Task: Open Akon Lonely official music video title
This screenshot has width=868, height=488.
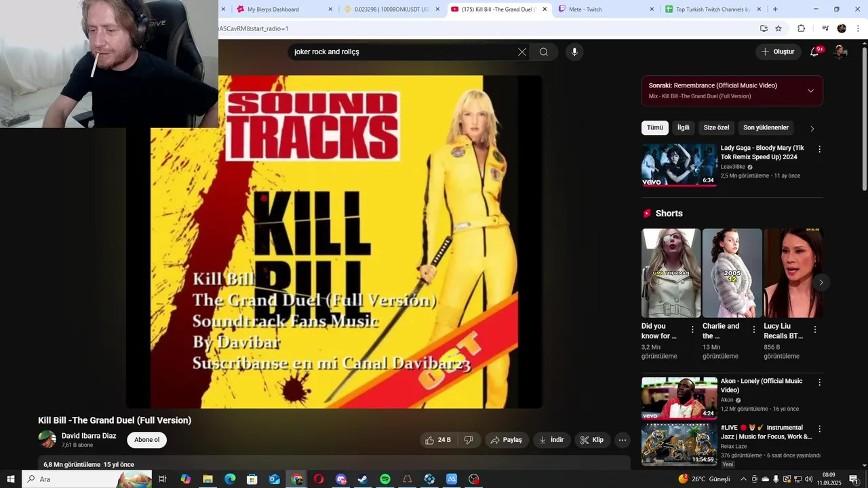Action: click(x=762, y=386)
